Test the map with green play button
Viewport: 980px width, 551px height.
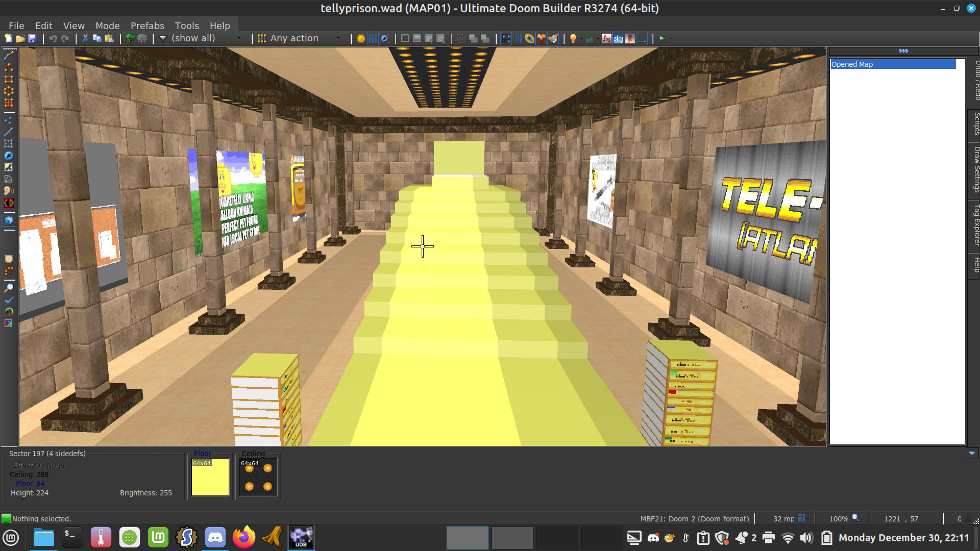coord(662,39)
